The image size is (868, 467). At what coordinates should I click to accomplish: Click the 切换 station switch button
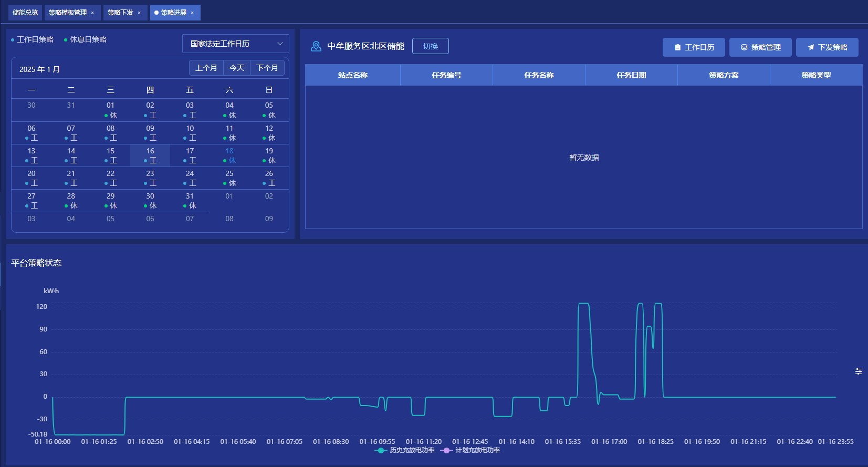(x=431, y=46)
